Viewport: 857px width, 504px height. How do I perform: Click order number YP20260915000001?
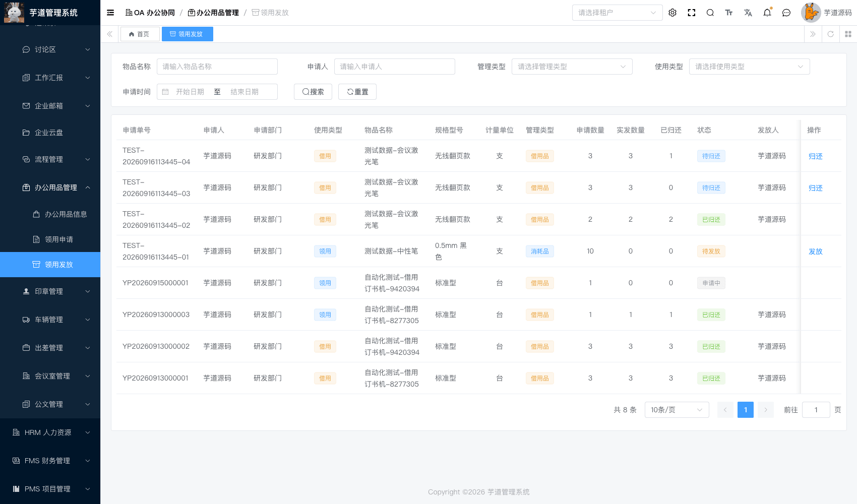156,283
